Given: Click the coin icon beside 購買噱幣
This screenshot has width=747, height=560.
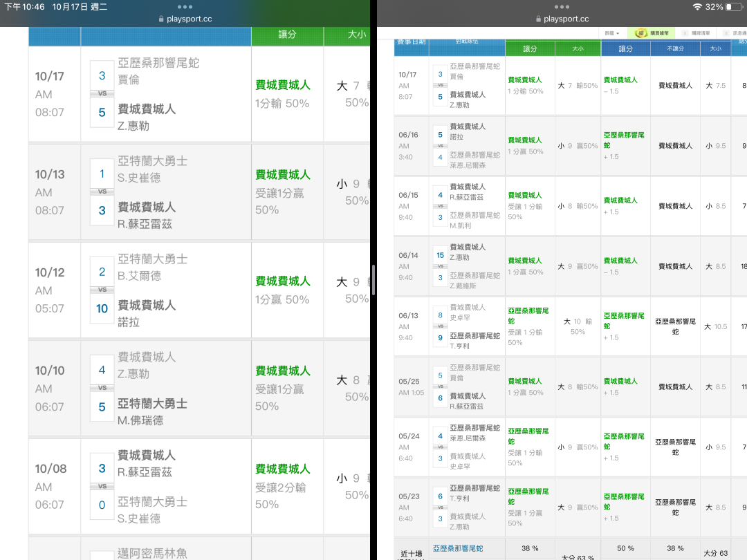Looking at the screenshot, I should (640, 33).
